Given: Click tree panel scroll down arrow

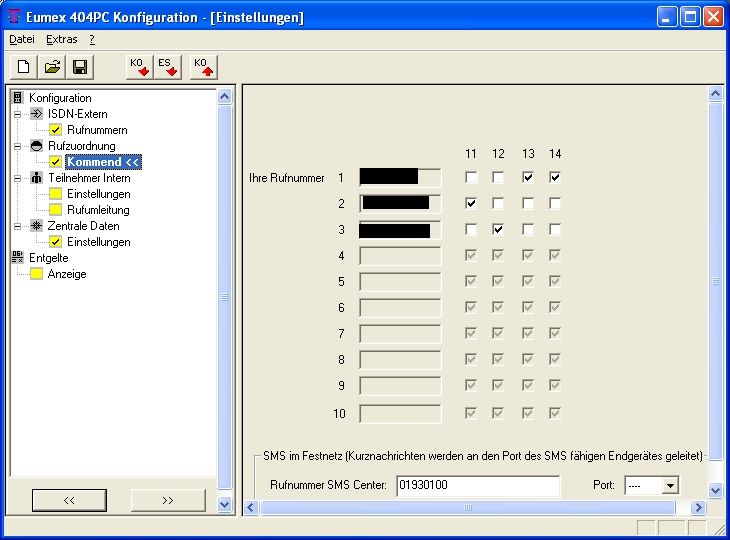Looking at the screenshot, I should tap(224, 504).
